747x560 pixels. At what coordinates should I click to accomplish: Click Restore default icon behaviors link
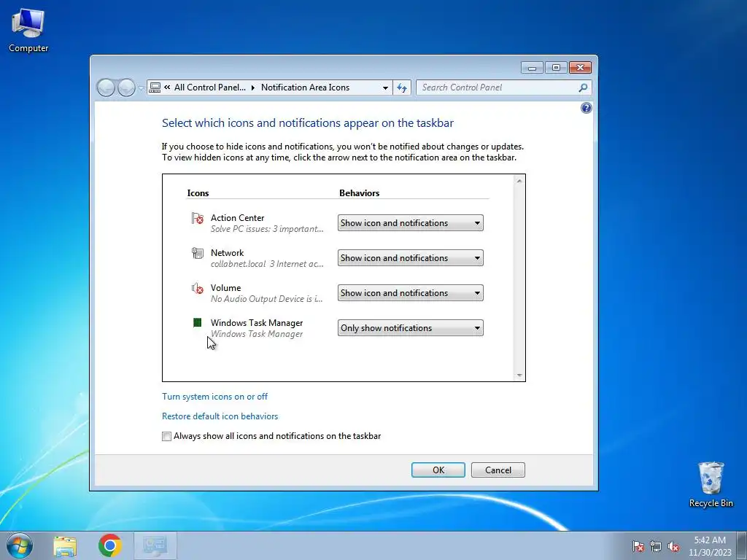[220, 416]
